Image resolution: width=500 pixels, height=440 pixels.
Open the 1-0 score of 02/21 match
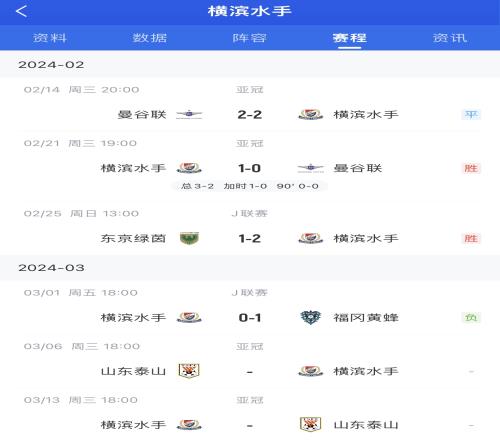(250, 168)
